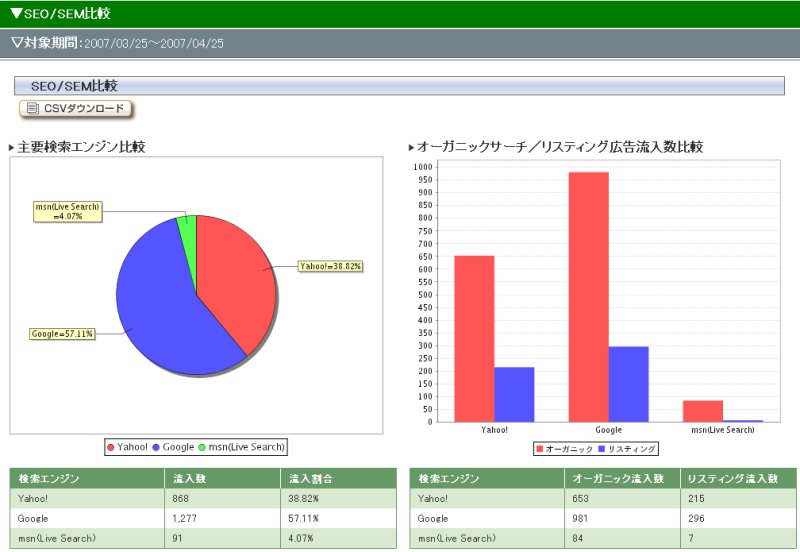This screenshot has width=800, height=552.
Task: Click the 検索エンジン header in right table
Action: tap(487, 479)
